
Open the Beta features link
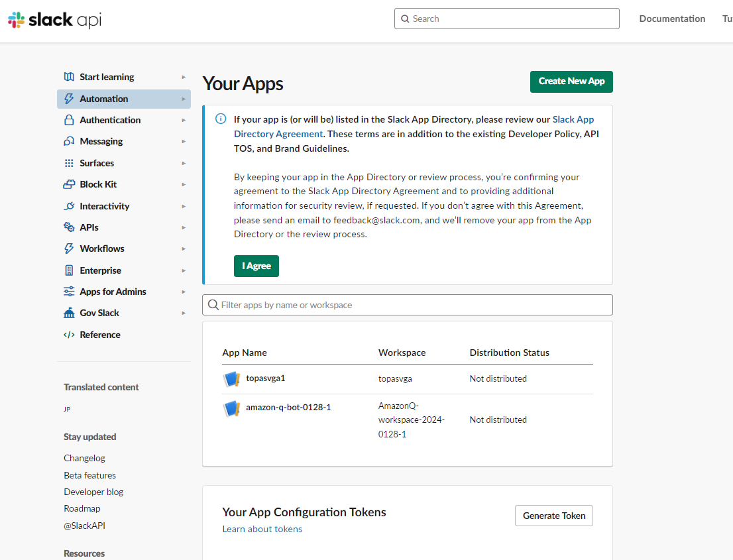[x=89, y=475]
